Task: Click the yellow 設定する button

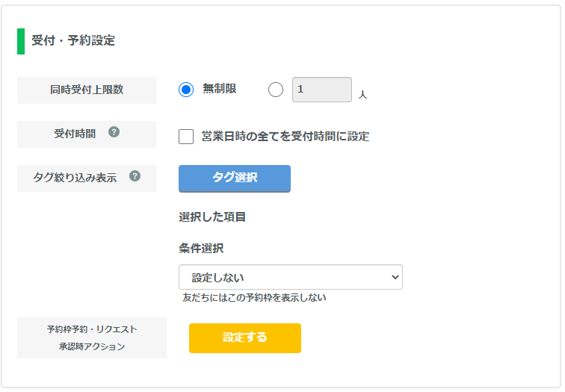Action: click(x=245, y=338)
